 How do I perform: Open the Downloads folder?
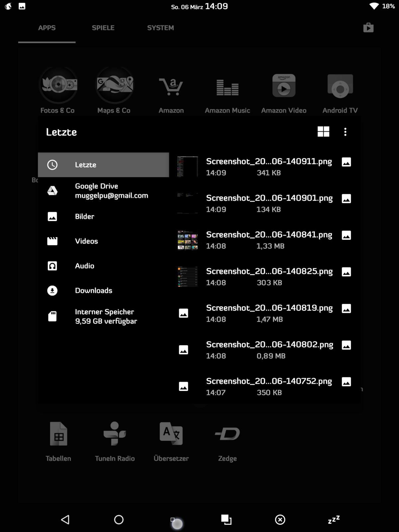click(x=103, y=290)
